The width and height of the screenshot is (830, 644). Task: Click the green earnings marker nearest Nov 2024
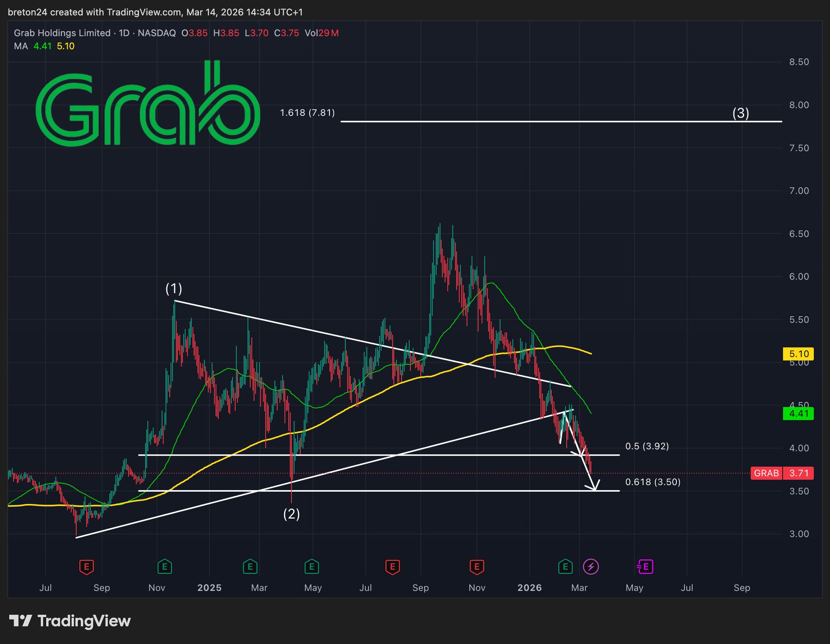click(x=165, y=567)
